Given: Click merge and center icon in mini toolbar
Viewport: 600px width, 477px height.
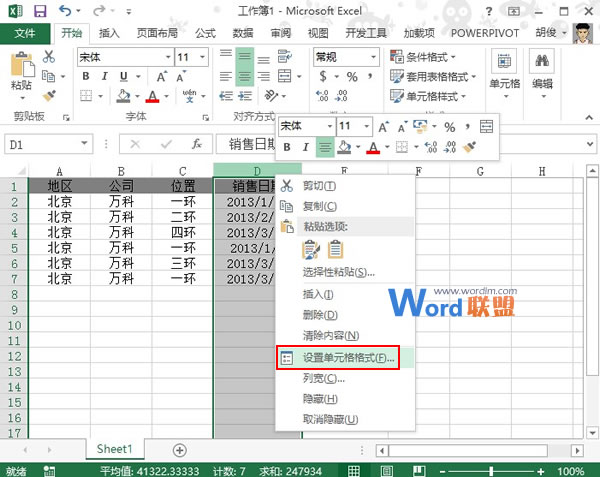Looking at the screenshot, I should 486,127.
